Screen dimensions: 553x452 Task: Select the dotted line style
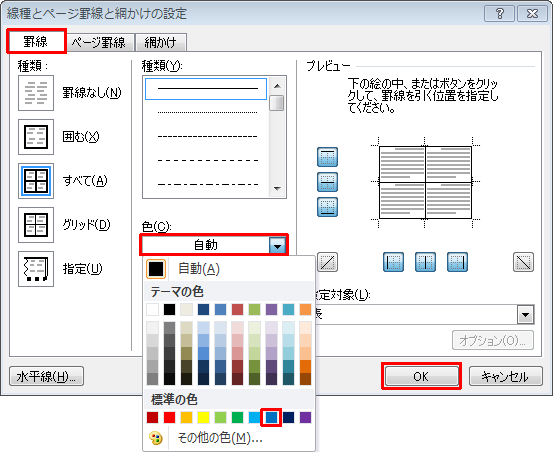point(206,112)
